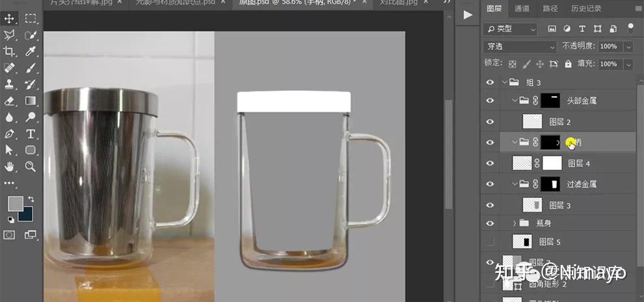Show more document tabs with the double arrow
The width and height of the screenshot is (644, 302).
pos(447,3)
